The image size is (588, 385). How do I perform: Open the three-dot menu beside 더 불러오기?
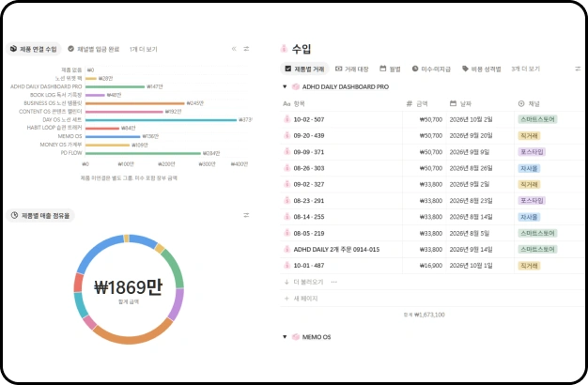pos(334,282)
